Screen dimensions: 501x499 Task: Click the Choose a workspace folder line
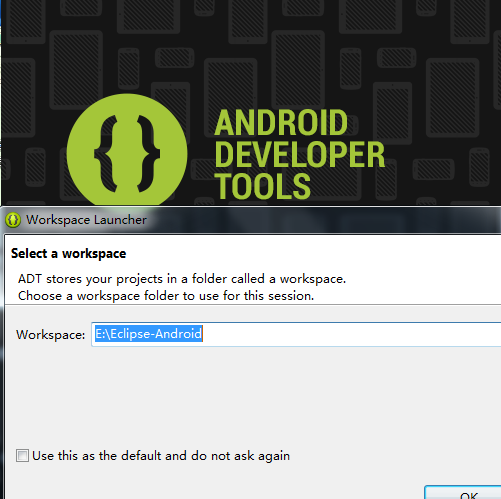click(166, 296)
